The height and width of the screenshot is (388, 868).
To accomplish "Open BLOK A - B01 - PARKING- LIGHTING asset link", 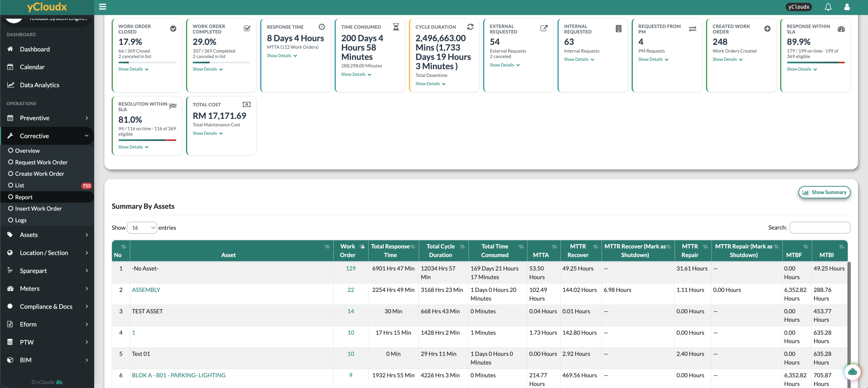I will 179,375.
